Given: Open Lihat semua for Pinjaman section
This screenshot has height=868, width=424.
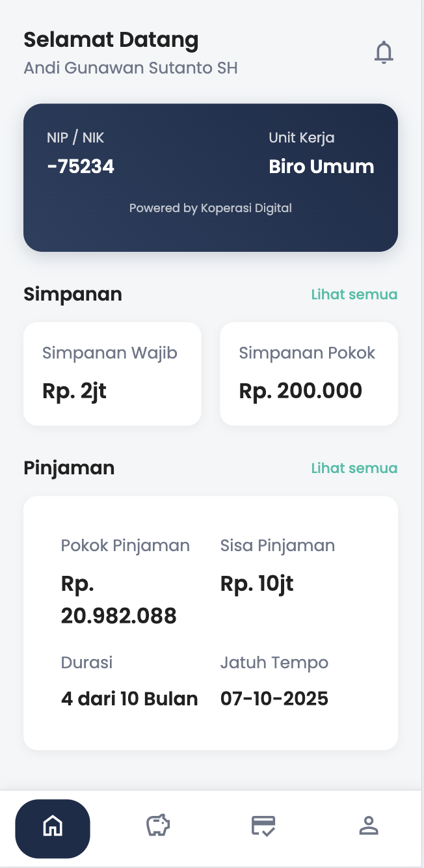Looking at the screenshot, I should pyautogui.click(x=354, y=468).
